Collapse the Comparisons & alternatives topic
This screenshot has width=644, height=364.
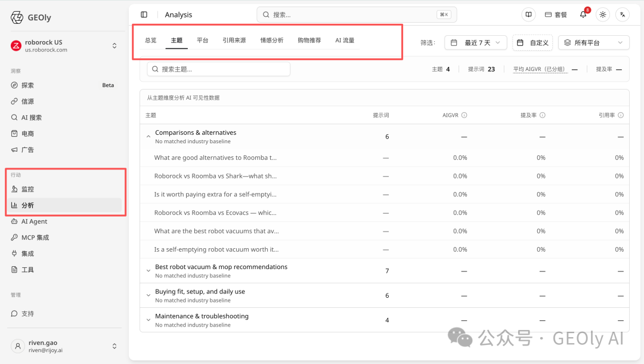coord(148,137)
